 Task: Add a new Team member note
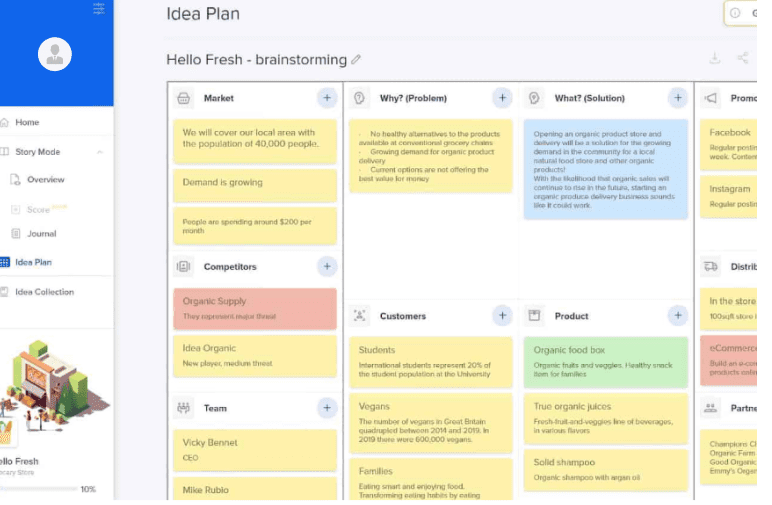(326, 408)
